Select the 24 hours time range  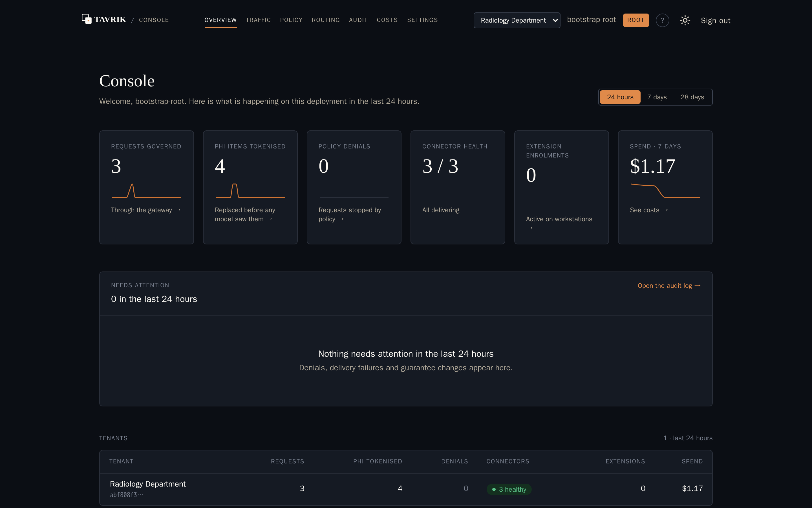click(x=620, y=97)
